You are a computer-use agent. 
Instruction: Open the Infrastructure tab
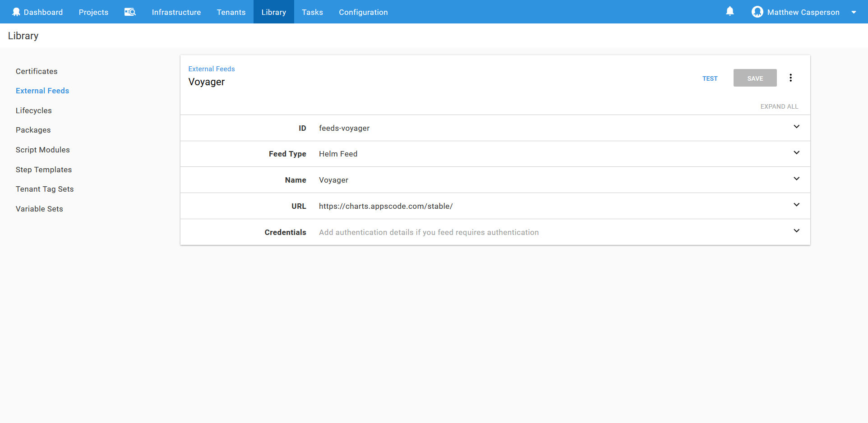[176, 12]
